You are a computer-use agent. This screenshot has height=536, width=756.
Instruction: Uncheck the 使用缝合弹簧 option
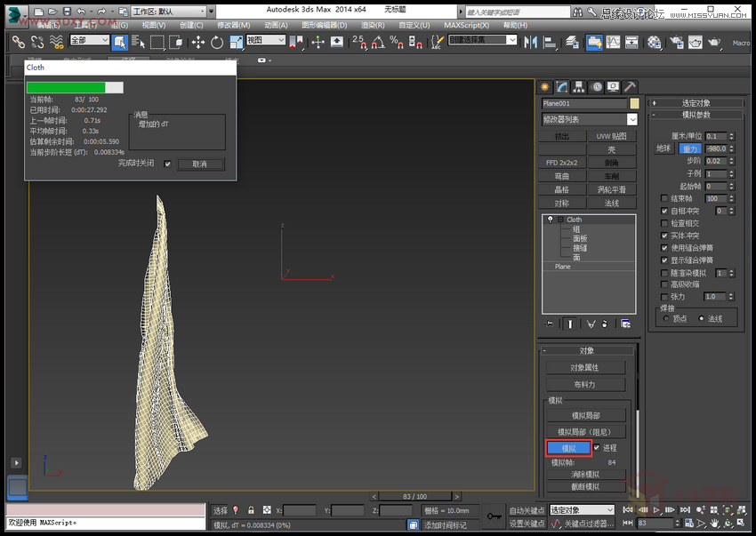tap(663, 247)
